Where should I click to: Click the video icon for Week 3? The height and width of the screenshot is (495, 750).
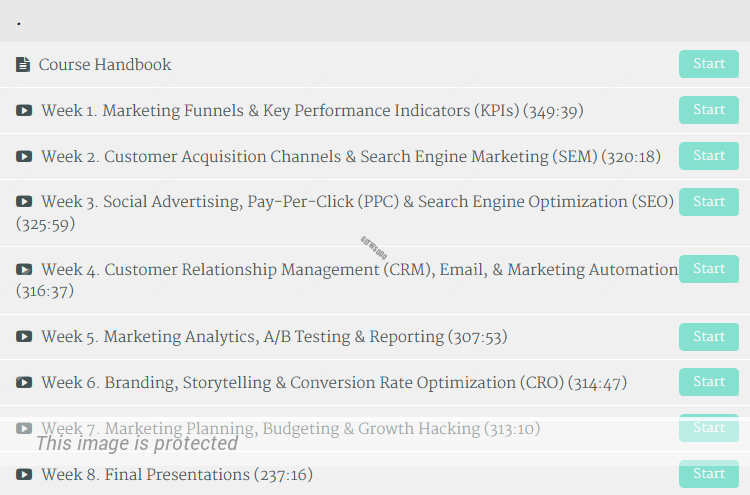[x=24, y=202]
